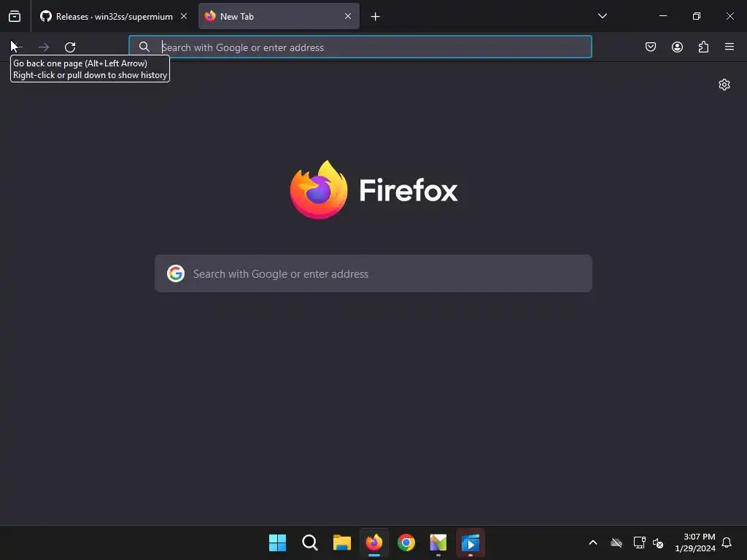The height and width of the screenshot is (560, 747).
Task: Open the Windows Start menu
Action: coord(277,542)
